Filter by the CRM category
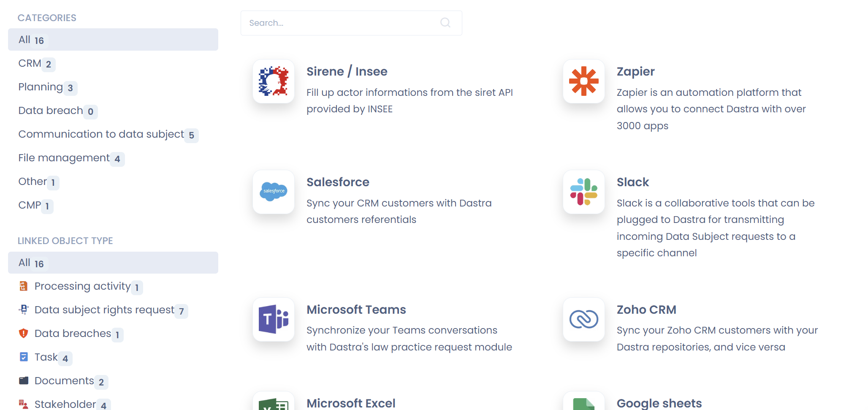The width and height of the screenshot is (868, 410). point(28,63)
